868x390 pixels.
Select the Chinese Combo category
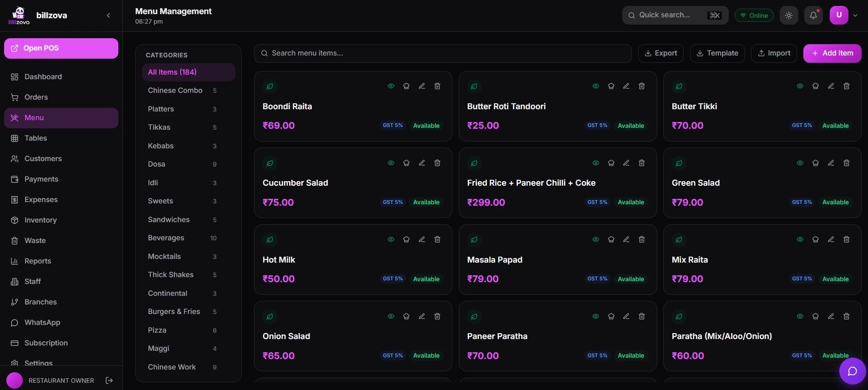pyautogui.click(x=188, y=91)
